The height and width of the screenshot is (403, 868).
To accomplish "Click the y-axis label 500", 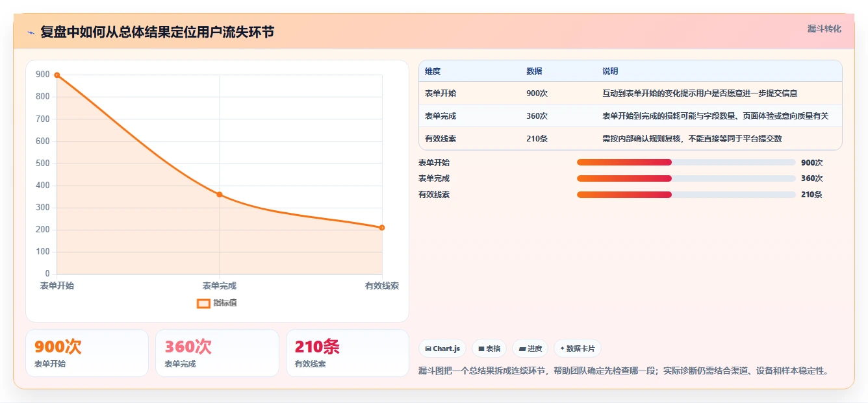I will (43, 164).
